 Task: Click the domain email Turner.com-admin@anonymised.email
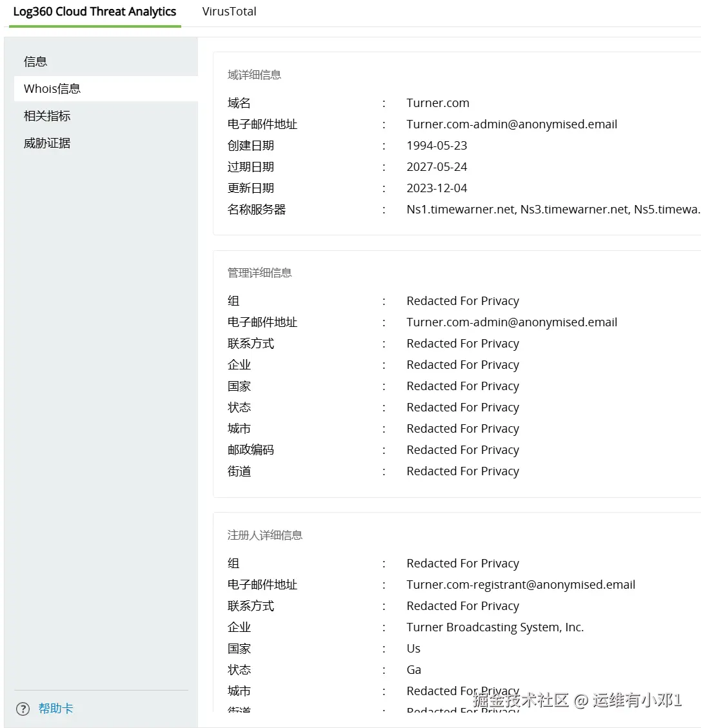point(511,124)
